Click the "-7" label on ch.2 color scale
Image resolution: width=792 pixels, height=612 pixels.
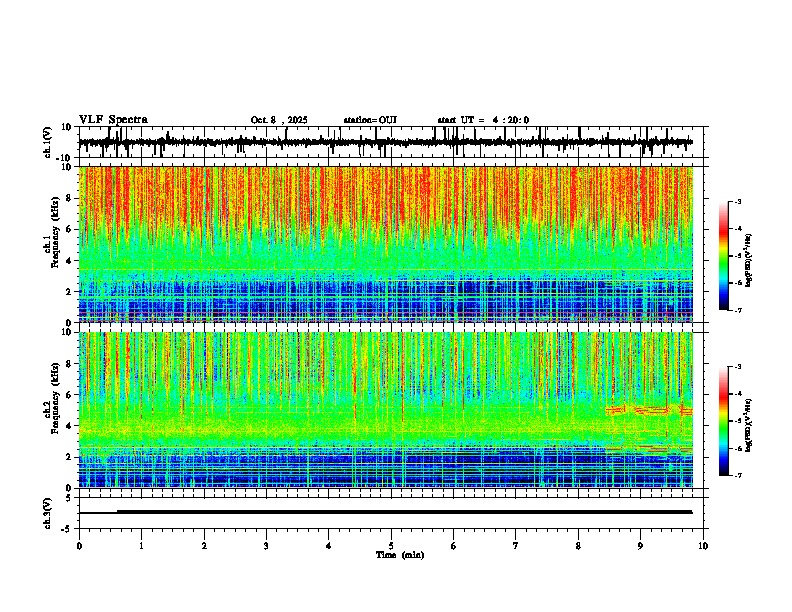click(737, 475)
